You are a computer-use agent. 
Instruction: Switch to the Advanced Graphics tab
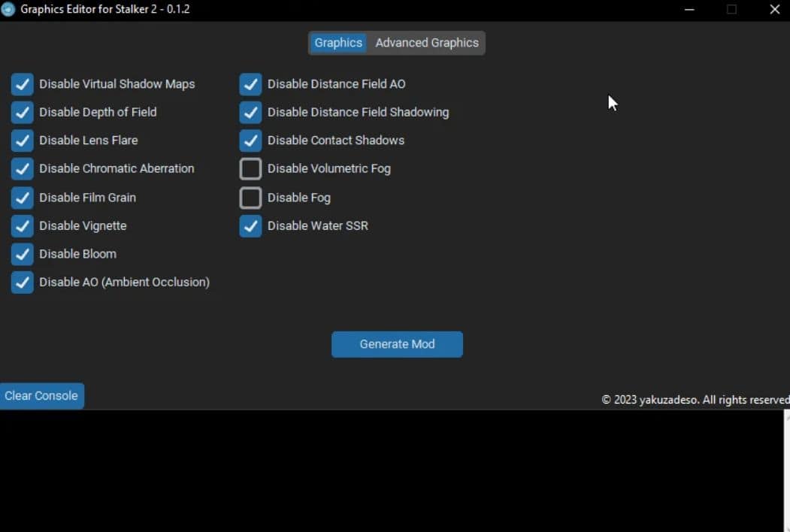coord(426,43)
